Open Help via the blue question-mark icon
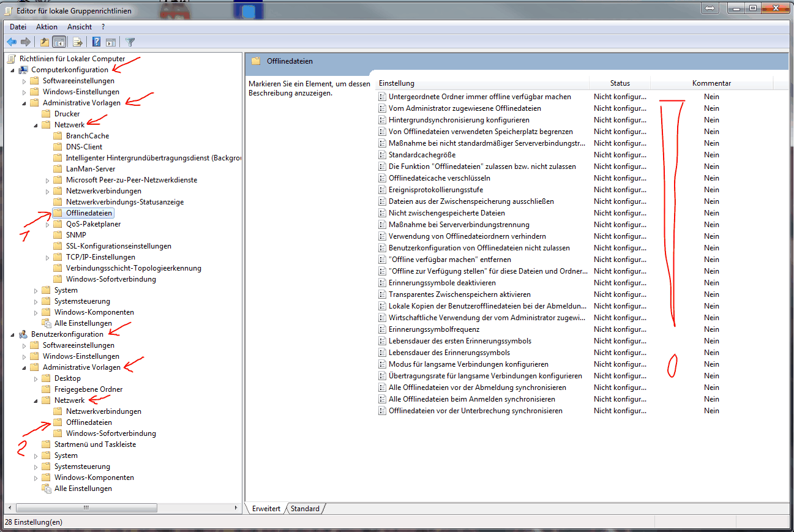794x532 pixels. click(97, 42)
